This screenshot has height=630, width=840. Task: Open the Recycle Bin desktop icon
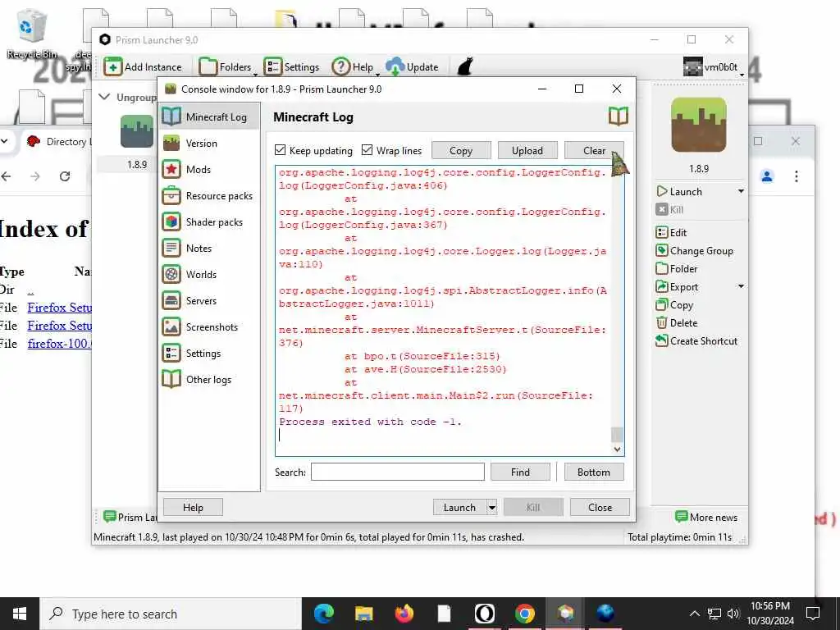click(x=32, y=33)
